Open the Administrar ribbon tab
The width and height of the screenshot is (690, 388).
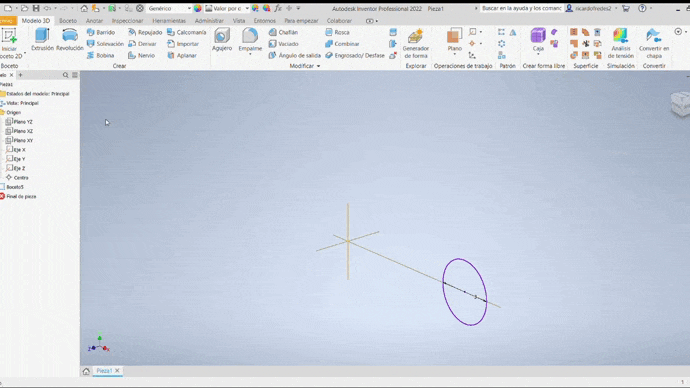209,21
